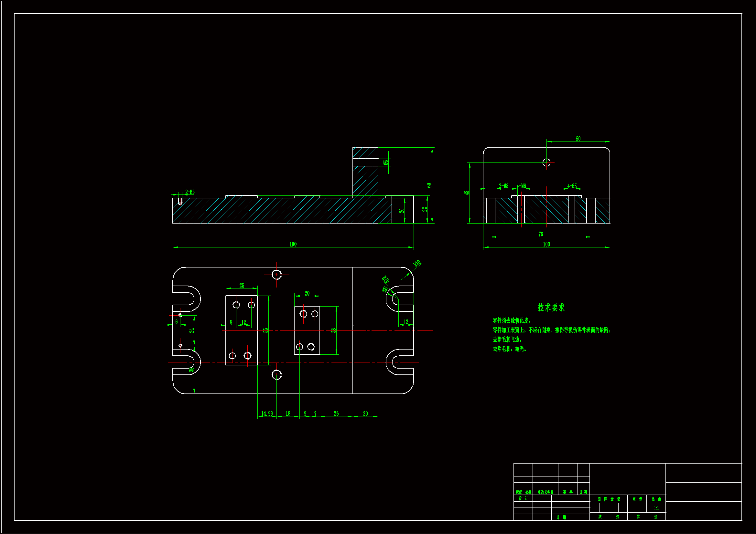Click the upper R10 radius label at plate corner
The image size is (756, 534).
click(x=417, y=264)
